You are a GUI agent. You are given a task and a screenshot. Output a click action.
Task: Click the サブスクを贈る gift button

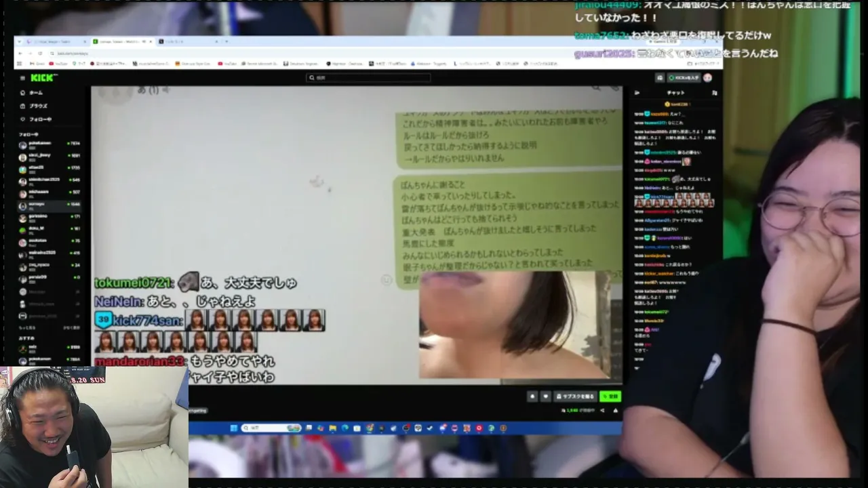point(574,396)
